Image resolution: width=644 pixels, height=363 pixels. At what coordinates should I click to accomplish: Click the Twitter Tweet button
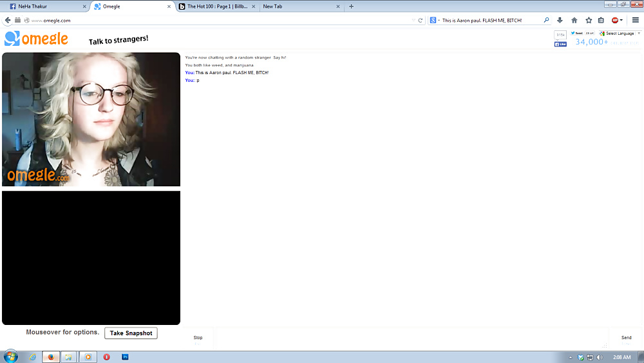click(x=576, y=34)
